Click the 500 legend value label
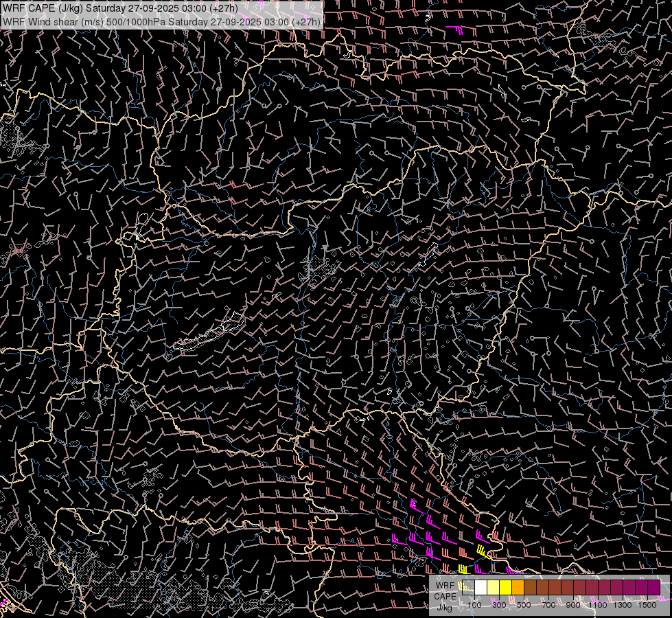This screenshot has height=618, width=672. click(x=524, y=606)
